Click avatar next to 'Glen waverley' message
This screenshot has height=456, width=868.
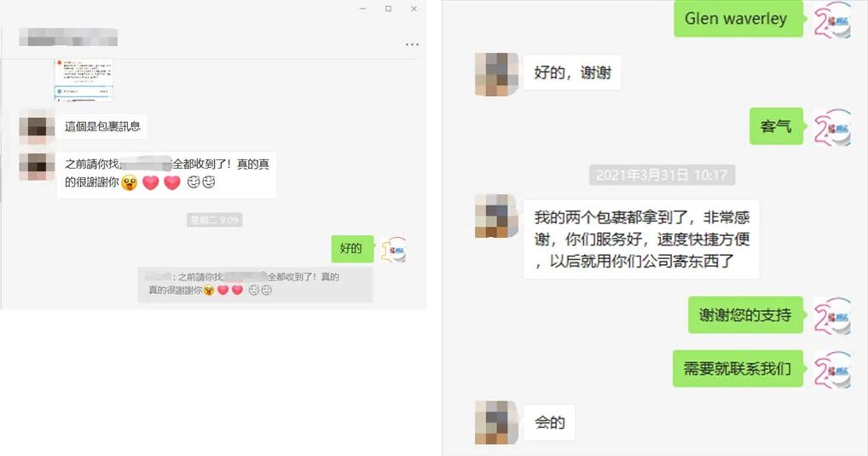[831, 20]
